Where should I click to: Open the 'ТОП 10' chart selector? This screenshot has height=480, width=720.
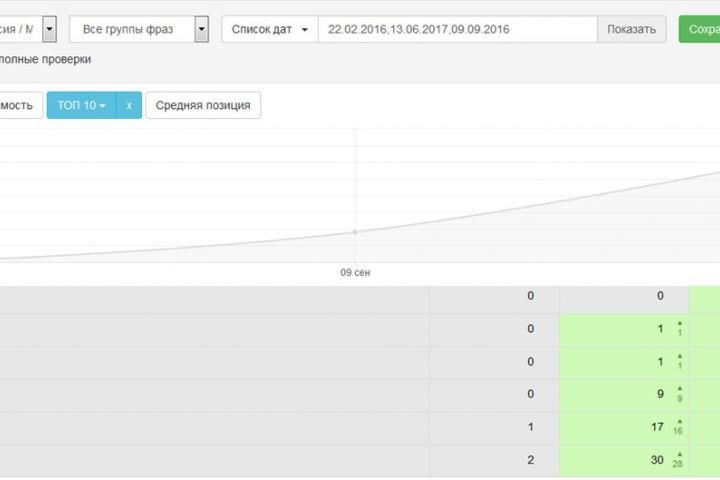81,105
